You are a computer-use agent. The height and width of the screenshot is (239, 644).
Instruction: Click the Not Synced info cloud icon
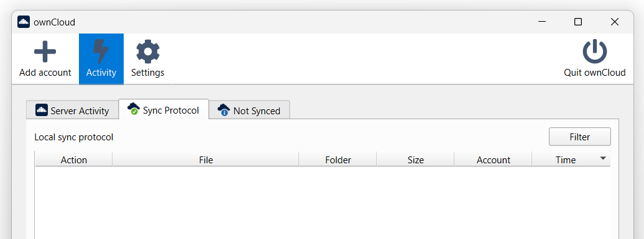[x=224, y=110]
